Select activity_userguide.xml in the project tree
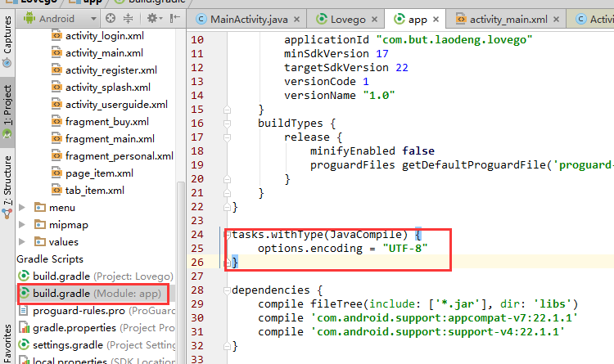Image resolution: width=614 pixels, height=364 pixels. click(116, 105)
